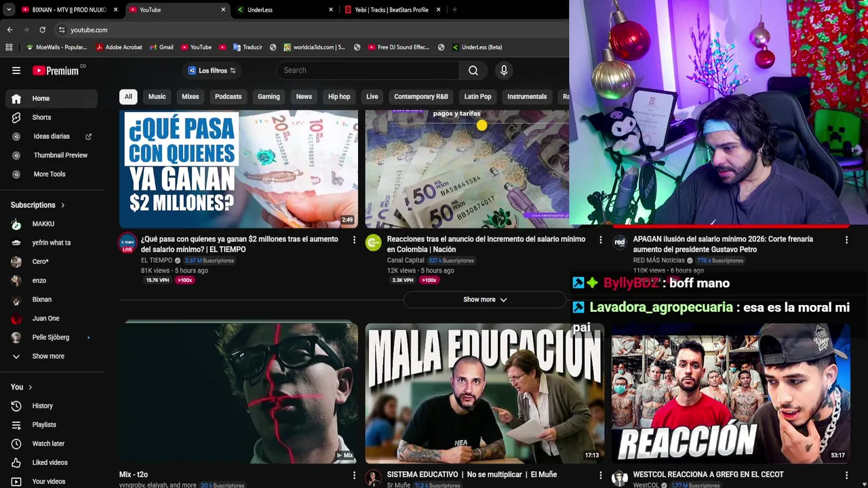Open the MAKKU subscription channel

(52, 224)
